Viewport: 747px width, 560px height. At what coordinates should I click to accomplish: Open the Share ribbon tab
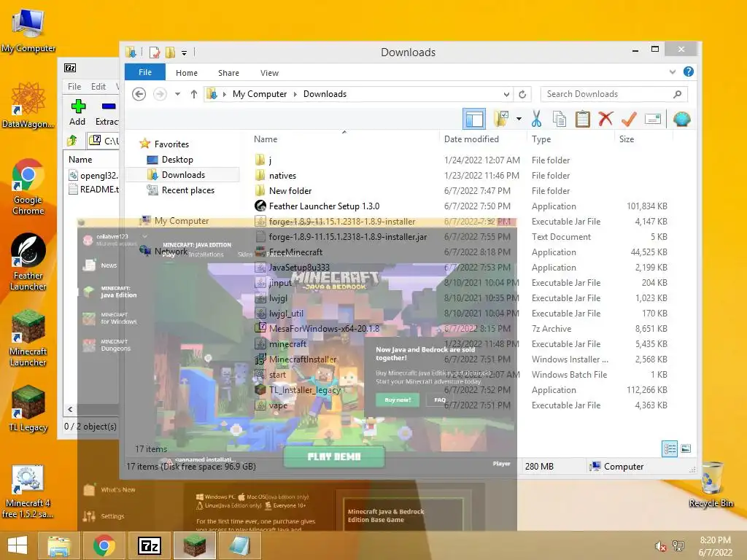[x=228, y=73]
